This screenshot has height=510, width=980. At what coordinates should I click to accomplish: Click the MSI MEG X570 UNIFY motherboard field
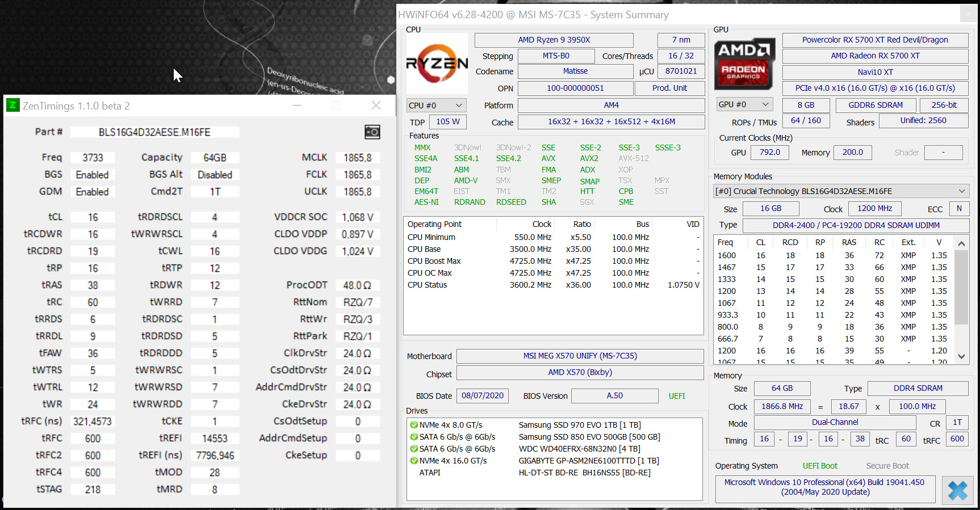(x=580, y=356)
